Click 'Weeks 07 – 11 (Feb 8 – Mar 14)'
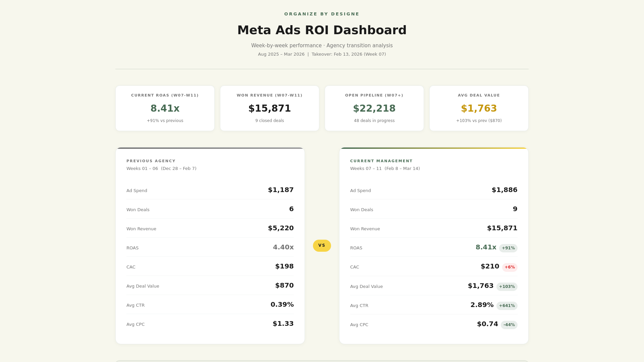 (385, 169)
